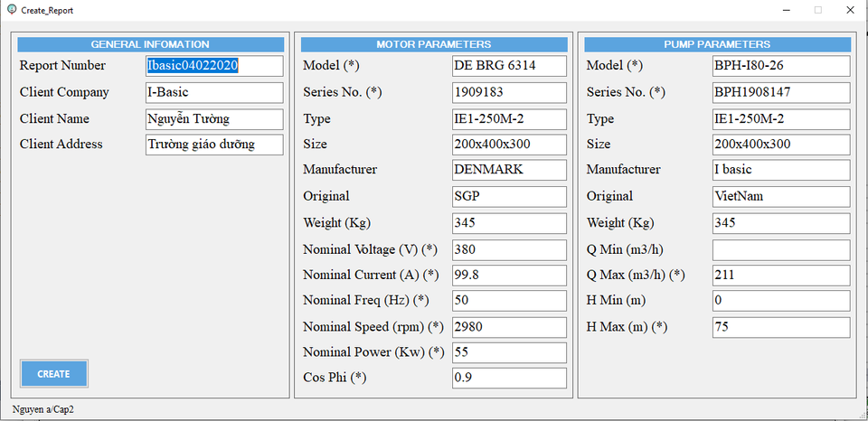868x421 pixels.
Task: Click the pump Original field VietNam
Action: [781, 196]
